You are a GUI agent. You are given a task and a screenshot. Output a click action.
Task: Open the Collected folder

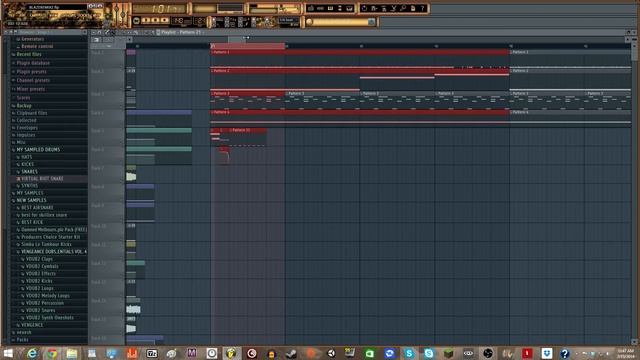tap(26, 120)
